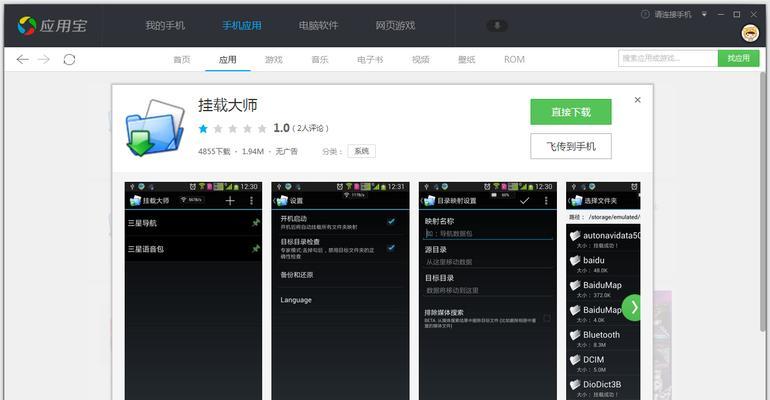This screenshot has width=770, height=400.
Task: Open the 应用 sub-tab
Action: pos(227,59)
